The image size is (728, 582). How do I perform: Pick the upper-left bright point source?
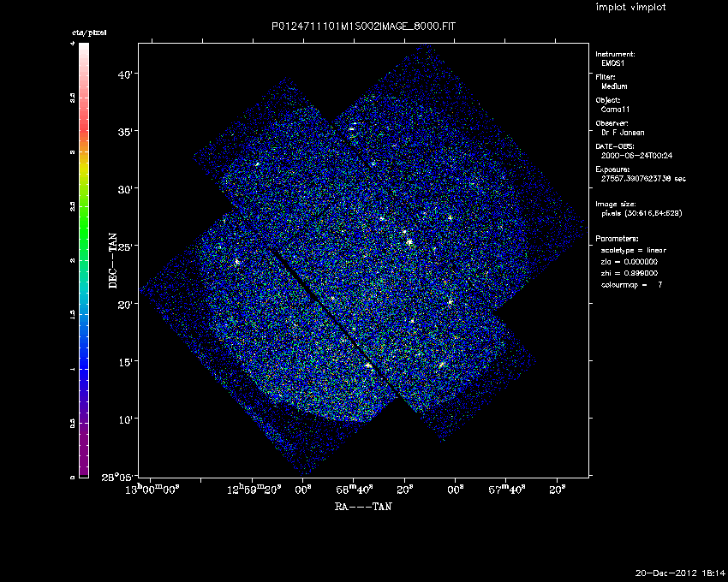pos(256,163)
